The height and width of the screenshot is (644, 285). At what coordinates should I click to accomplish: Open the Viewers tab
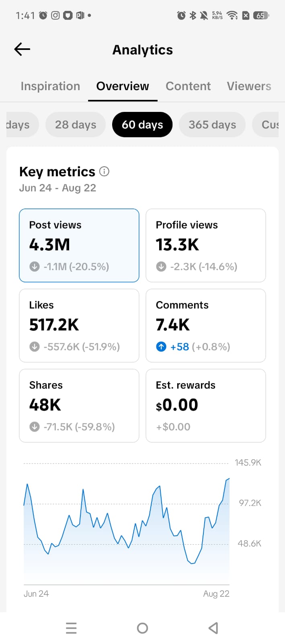249,86
